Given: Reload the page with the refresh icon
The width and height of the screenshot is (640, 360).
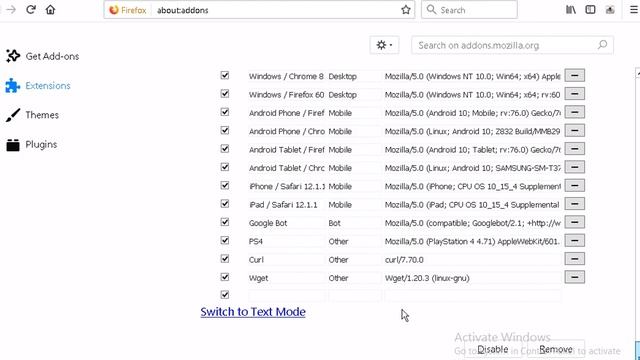Looking at the screenshot, I should click(x=31, y=9).
